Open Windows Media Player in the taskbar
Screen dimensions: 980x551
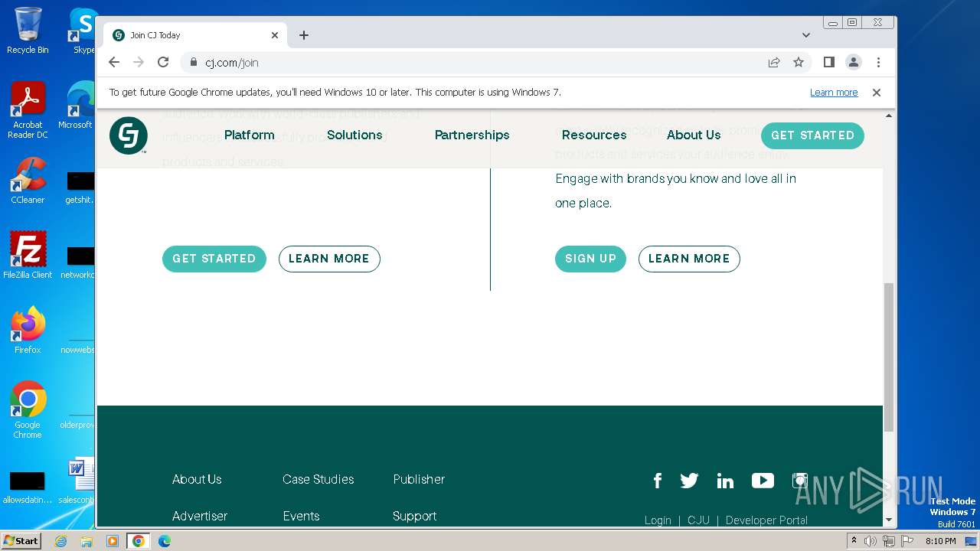[x=113, y=541]
